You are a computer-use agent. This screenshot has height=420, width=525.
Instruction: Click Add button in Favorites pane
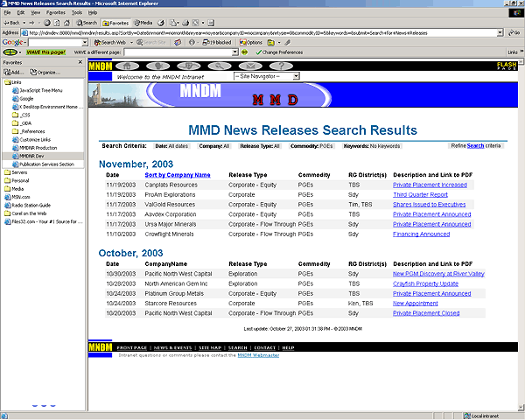pyautogui.click(x=14, y=73)
